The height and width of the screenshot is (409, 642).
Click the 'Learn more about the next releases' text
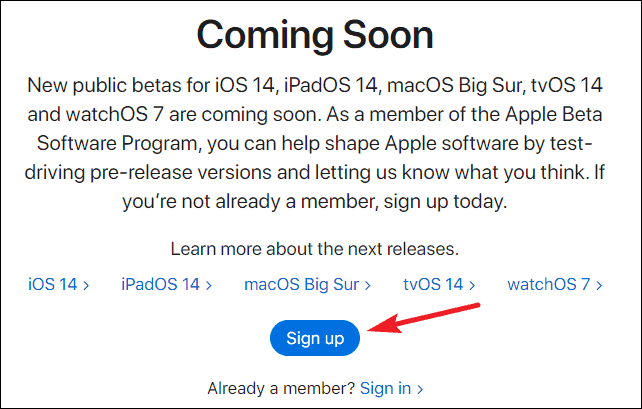tap(314, 249)
